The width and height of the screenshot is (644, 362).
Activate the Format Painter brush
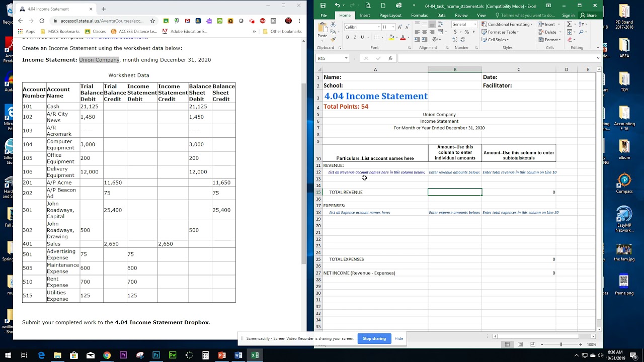click(x=333, y=40)
